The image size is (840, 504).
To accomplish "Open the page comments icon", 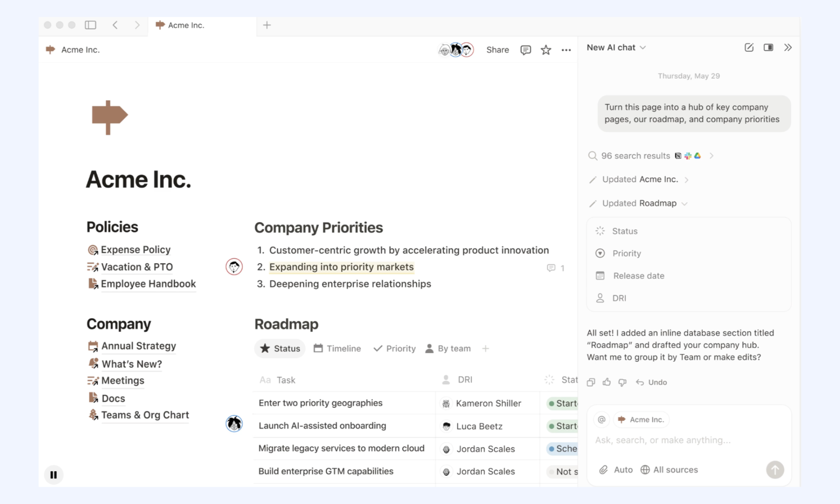I will pyautogui.click(x=525, y=50).
